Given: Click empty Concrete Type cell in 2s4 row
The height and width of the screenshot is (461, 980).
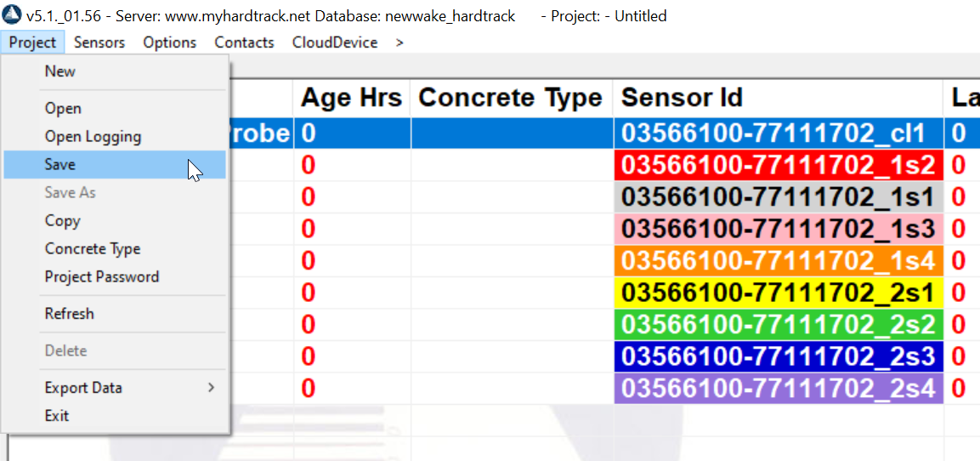Looking at the screenshot, I should [512, 389].
